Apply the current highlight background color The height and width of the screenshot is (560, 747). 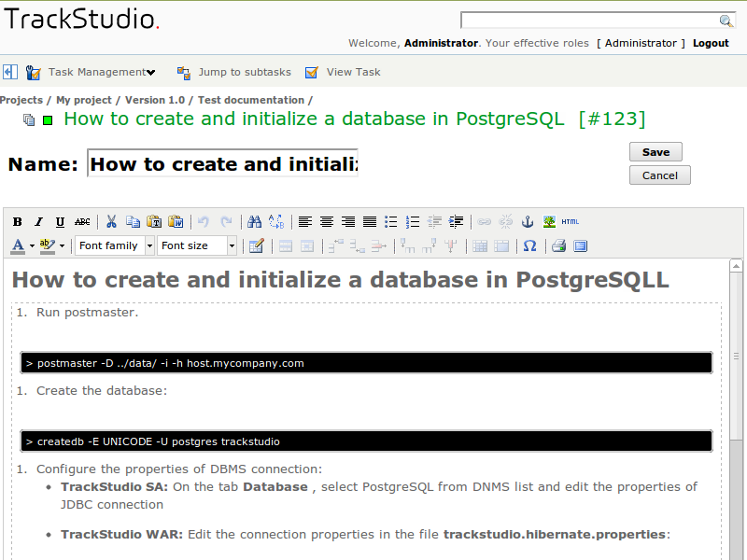coord(48,245)
